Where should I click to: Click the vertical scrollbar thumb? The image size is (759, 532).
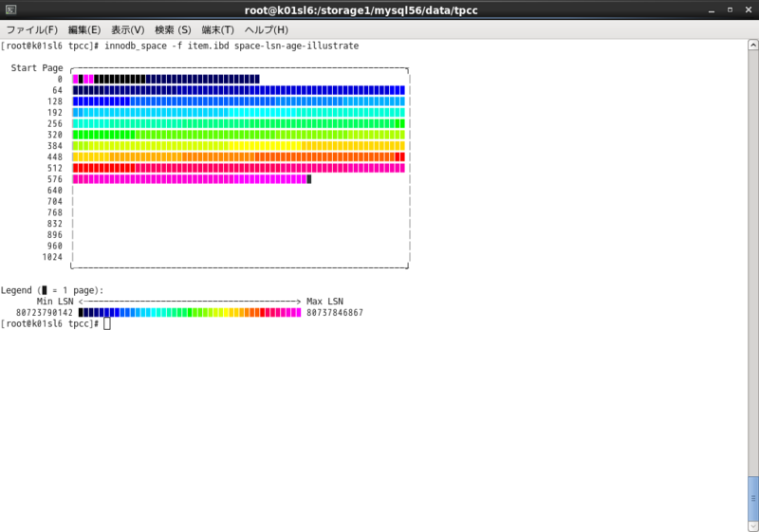click(753, 498)
